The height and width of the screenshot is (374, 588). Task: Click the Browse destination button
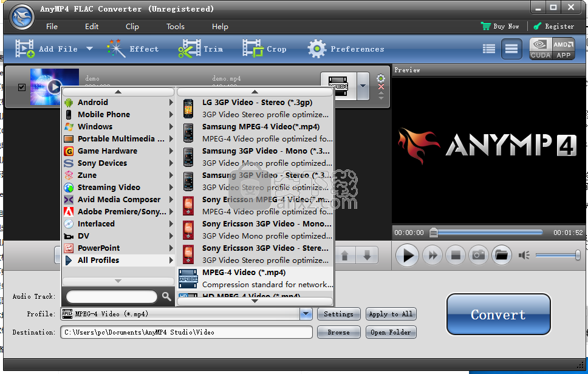[338, 332]
